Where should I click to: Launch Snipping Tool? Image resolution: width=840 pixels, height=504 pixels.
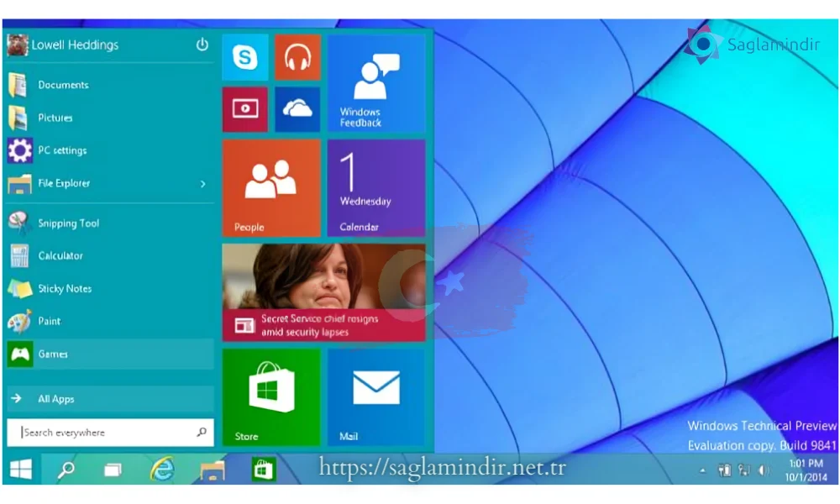coord(110,223)
